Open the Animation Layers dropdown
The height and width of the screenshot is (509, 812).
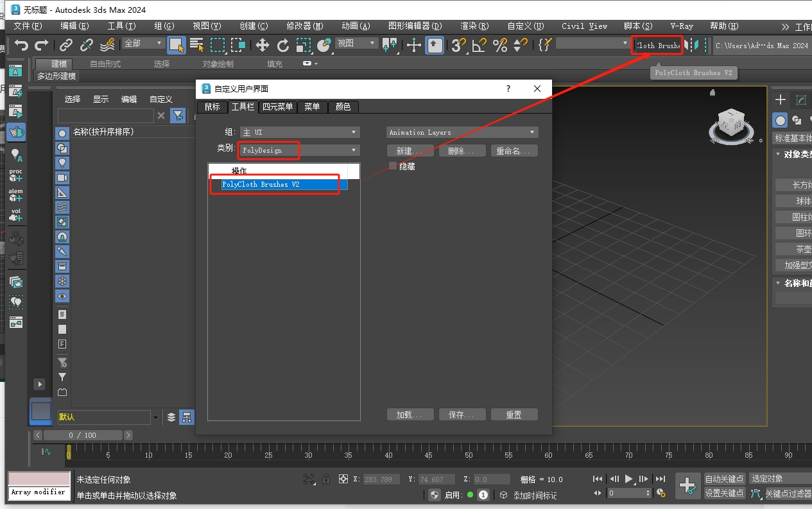pos(462,132)
